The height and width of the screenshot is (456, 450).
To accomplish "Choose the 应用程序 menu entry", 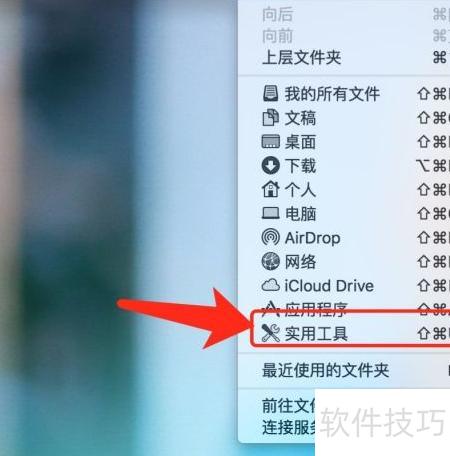I will pyautogui.click(x=344, y=309).
